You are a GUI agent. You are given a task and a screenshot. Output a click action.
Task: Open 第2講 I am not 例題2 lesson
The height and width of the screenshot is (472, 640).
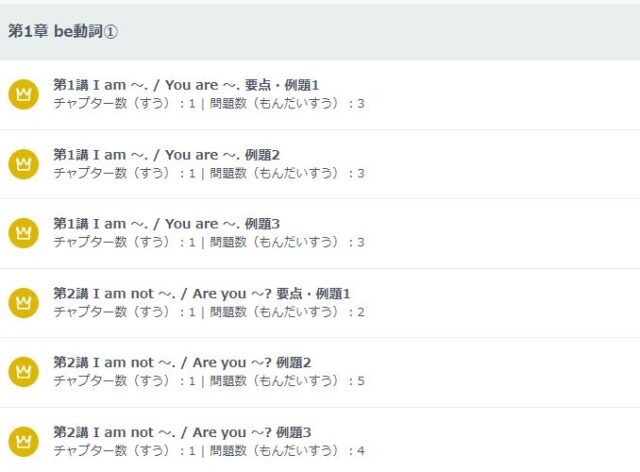tap(182, 362)
